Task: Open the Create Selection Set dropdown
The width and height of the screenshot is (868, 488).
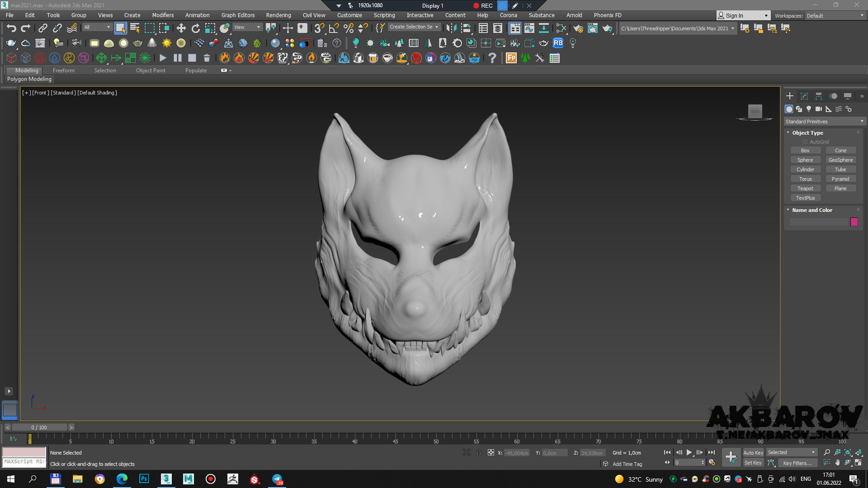Action: 414,27
